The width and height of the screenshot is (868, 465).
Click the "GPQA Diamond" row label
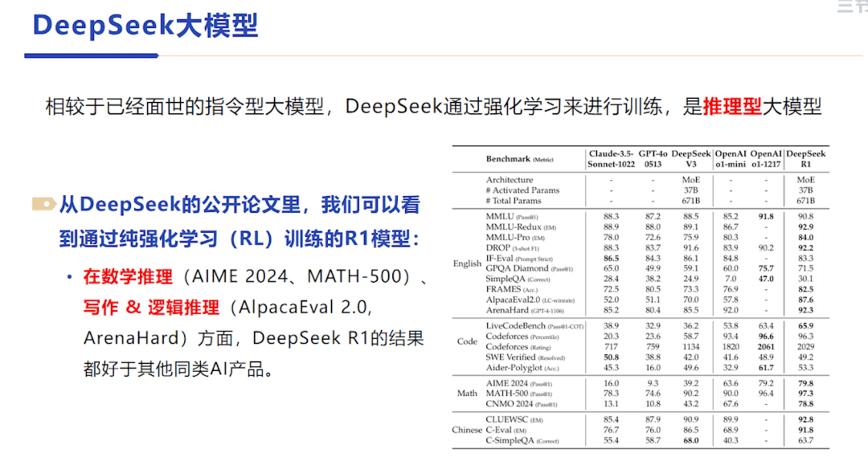pyautogui.click(x=529, y=269)
